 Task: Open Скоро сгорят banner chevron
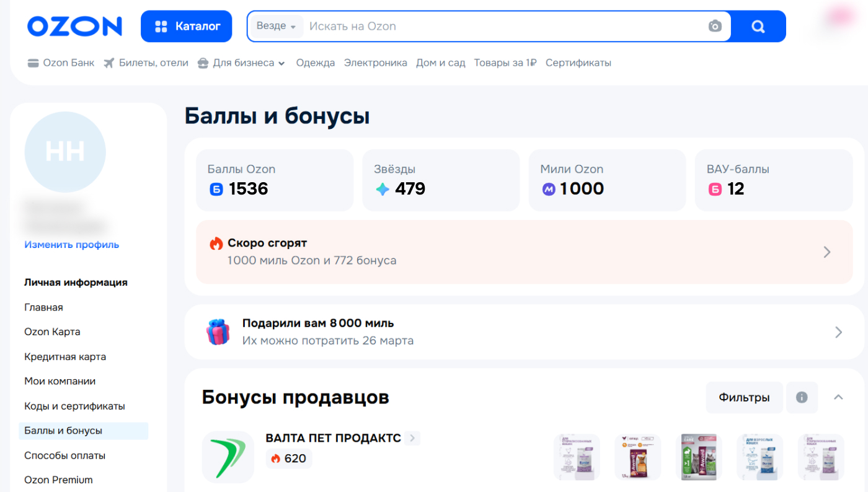pos(826,252)
